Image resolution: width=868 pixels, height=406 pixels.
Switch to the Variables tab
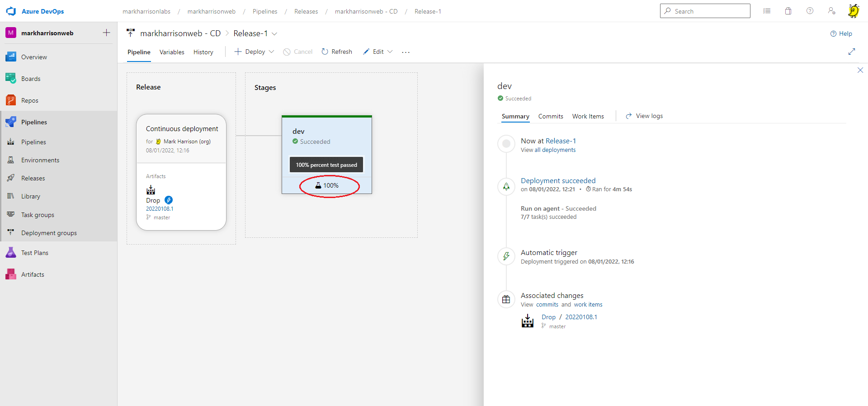[x=172, y=52]
